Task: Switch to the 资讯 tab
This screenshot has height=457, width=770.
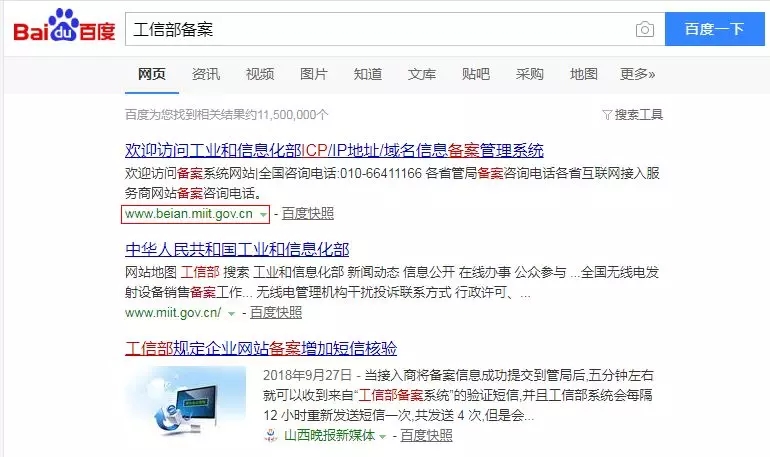Action: (206, 74)
